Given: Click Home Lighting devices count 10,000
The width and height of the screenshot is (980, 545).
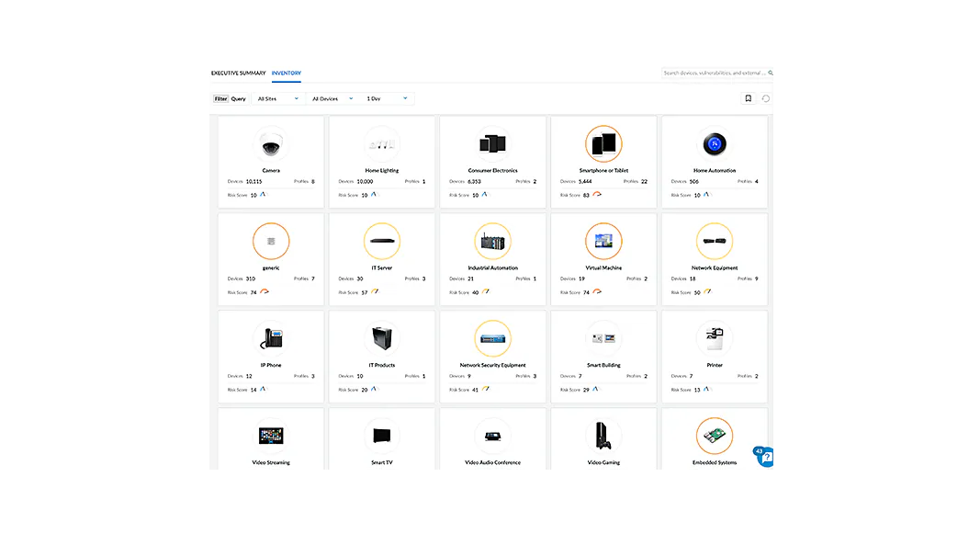Looking at the screenshot, I should 365,181.
